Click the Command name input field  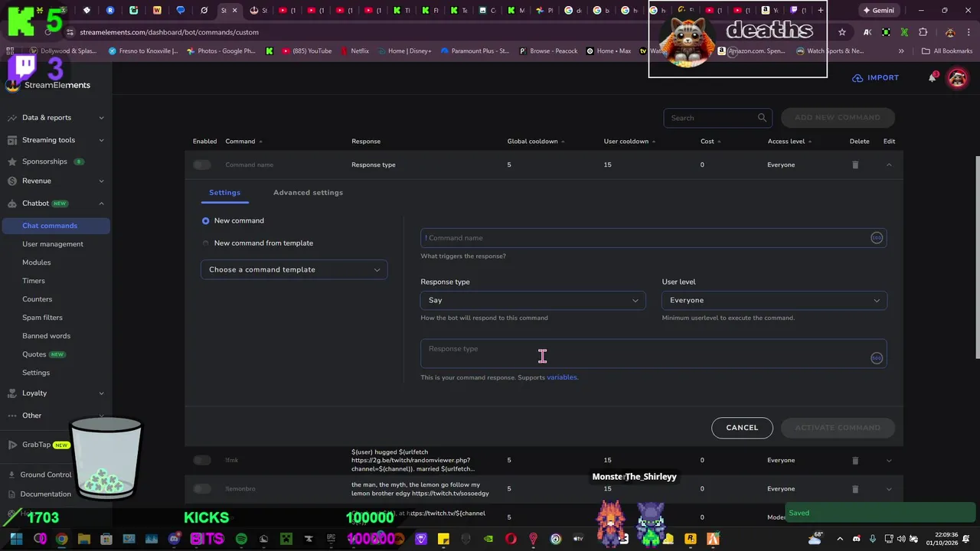(x=654, y=238)
